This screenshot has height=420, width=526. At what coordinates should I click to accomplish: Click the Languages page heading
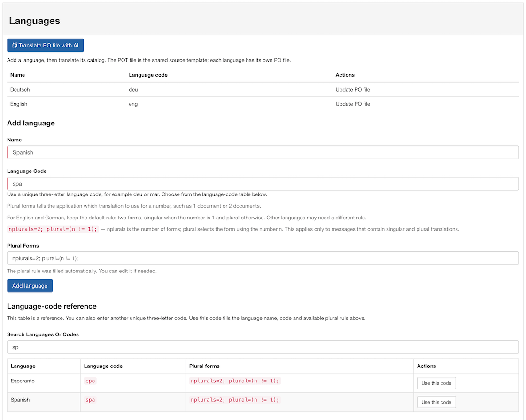click(x=35, y=21)
